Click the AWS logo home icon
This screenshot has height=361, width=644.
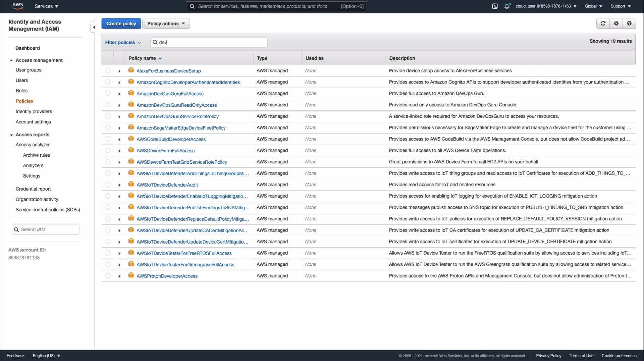tap(17, 6)
